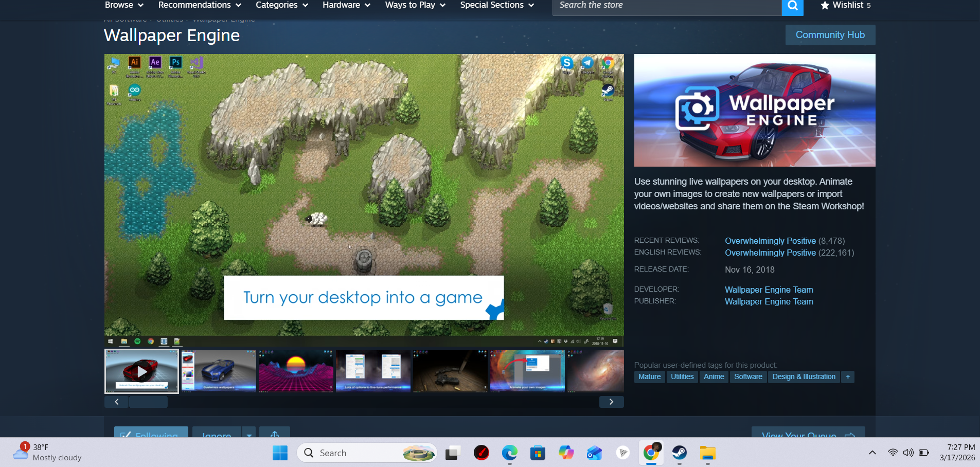This screenshot has height=467, width=980.
Task: Click the Windows Start button
Action: pyautogui.click(x=280, y=453)
